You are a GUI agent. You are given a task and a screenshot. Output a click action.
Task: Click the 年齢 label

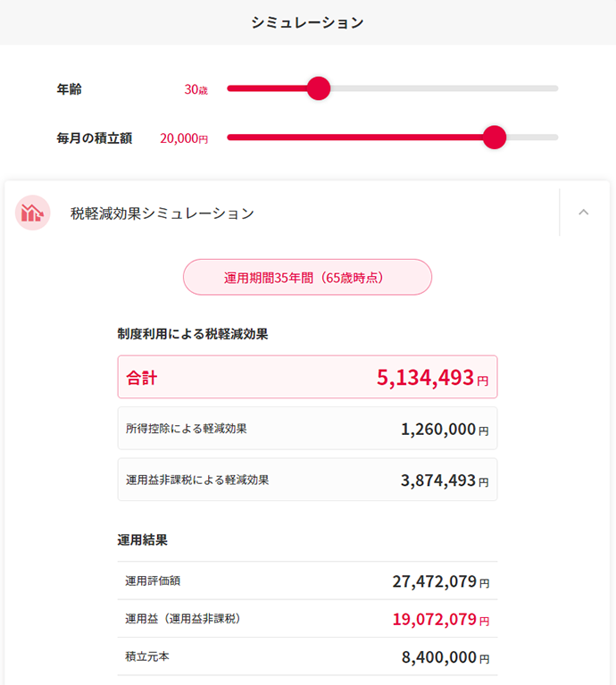pyautogui.click(x=70, y=89)
